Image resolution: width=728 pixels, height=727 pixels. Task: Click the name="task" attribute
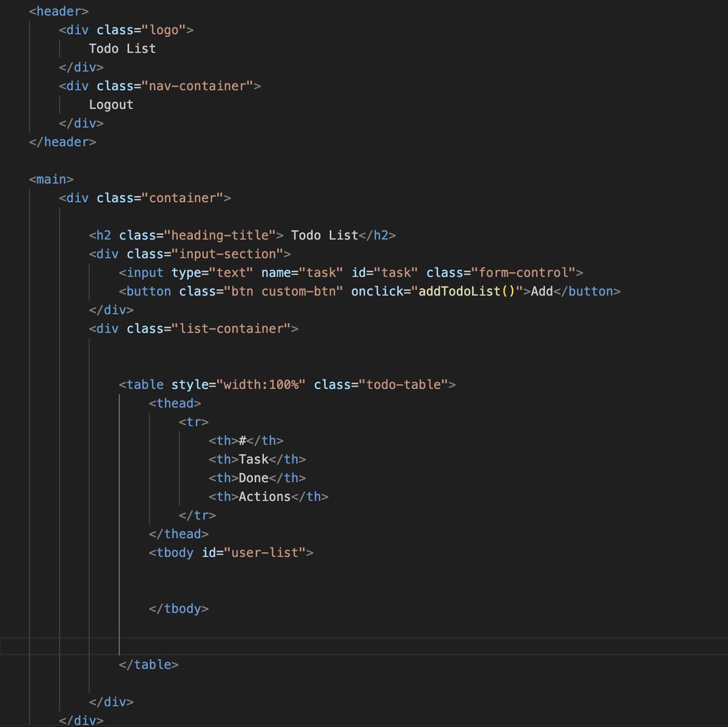[x=302, y=272]
